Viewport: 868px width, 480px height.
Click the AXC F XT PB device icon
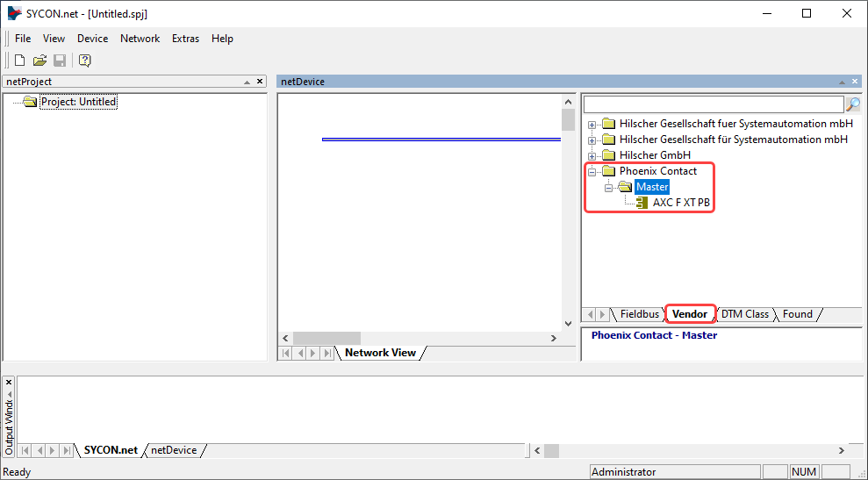[642, 203]
